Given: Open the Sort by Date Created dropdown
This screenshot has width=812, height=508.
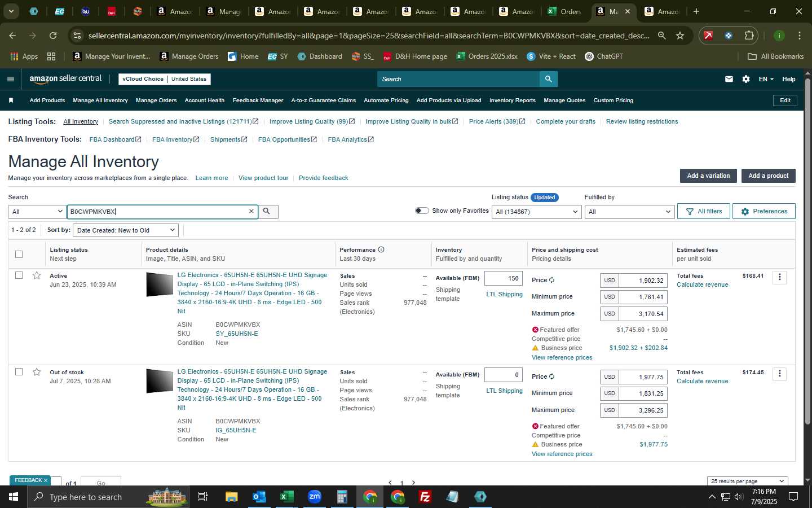Looking at the screenshot, I should pyautogui.click(x=126, y=230).
